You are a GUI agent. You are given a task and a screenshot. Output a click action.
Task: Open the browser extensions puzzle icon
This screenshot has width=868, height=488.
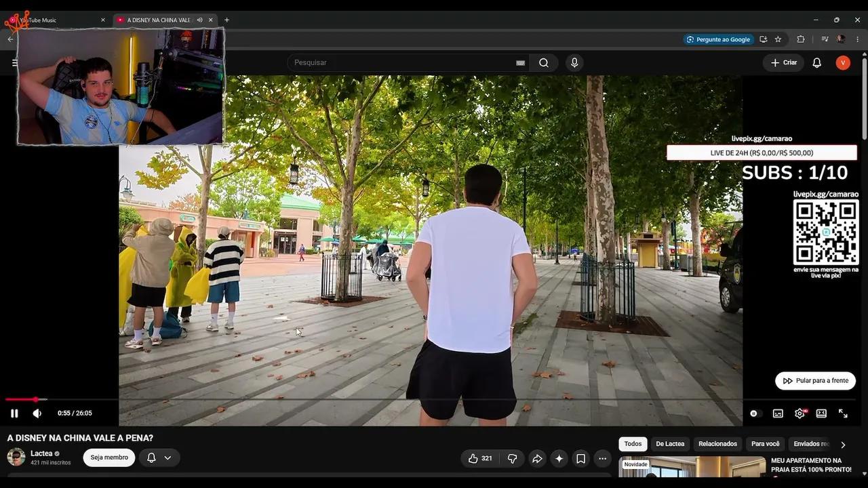(x=801, y=39)
